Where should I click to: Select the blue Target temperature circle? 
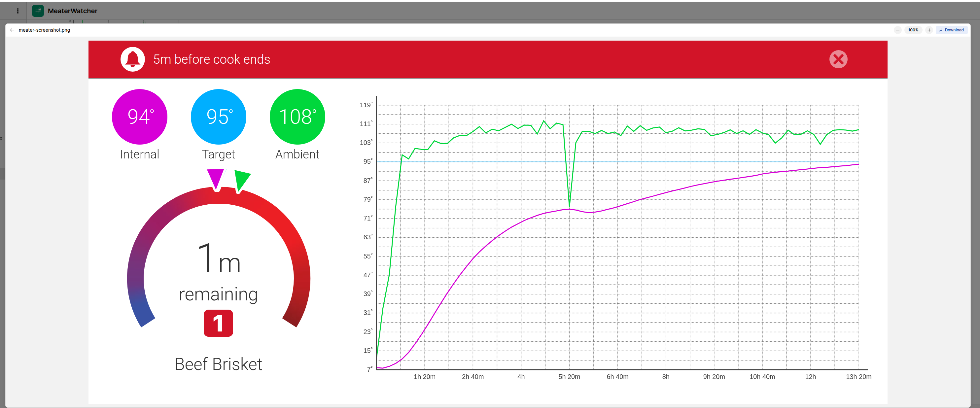click(x=218, y=117)
